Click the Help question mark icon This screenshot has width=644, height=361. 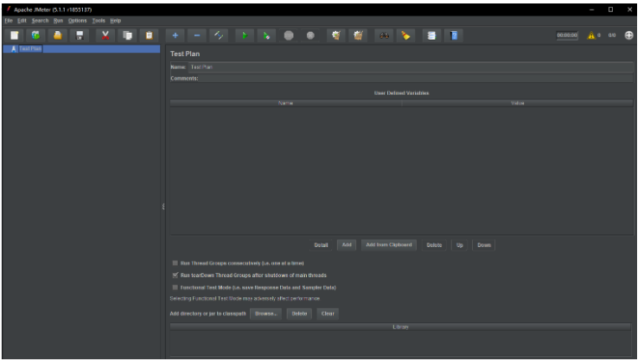454,35
